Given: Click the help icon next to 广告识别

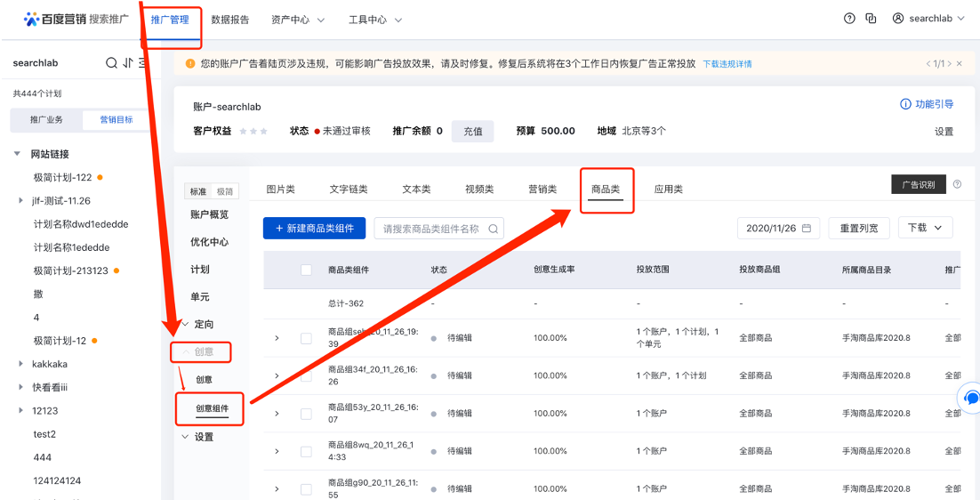Looking at the screenshot, I should pos(957,184).
